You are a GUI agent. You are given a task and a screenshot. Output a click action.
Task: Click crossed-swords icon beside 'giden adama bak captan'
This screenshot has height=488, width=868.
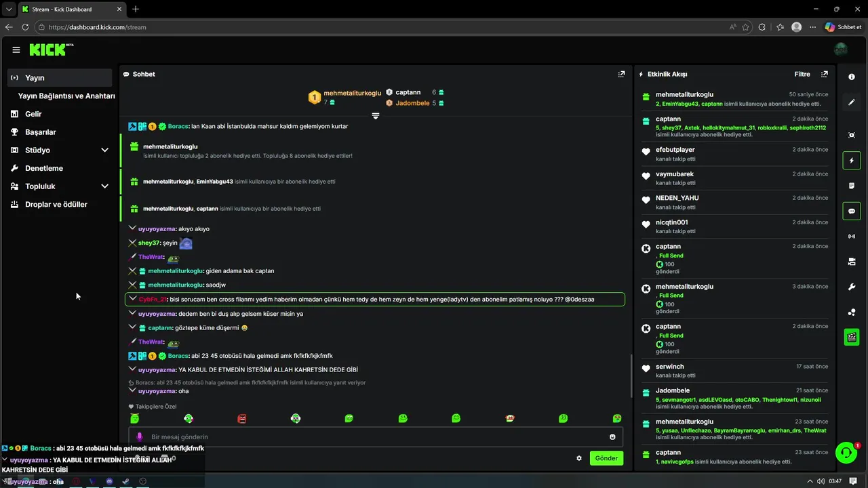tap(132, 270)
